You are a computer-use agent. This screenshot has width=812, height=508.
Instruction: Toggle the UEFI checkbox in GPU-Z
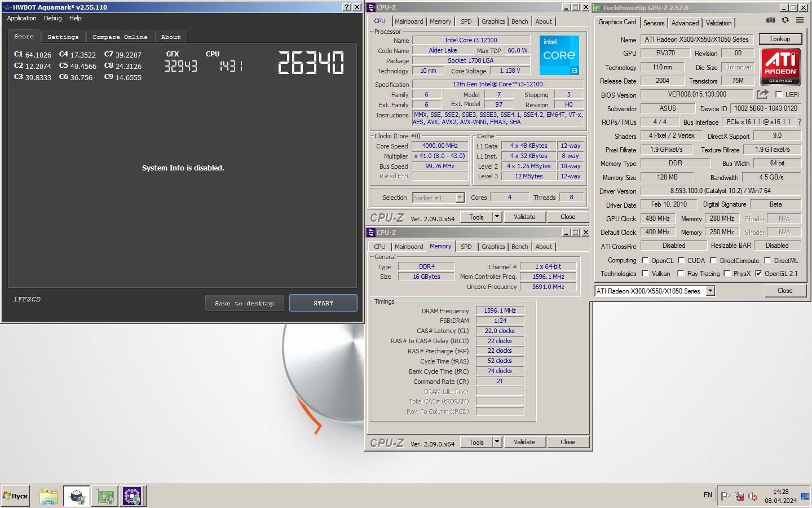tap(779, 94)
